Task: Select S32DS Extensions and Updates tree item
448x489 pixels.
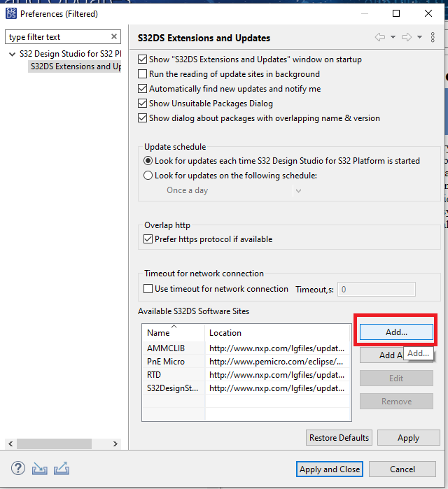Action: coord(74,66)
